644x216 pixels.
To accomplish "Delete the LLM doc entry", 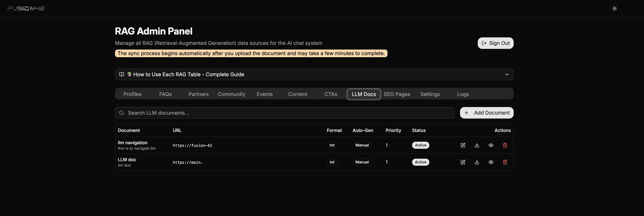I will pos(505,162).
